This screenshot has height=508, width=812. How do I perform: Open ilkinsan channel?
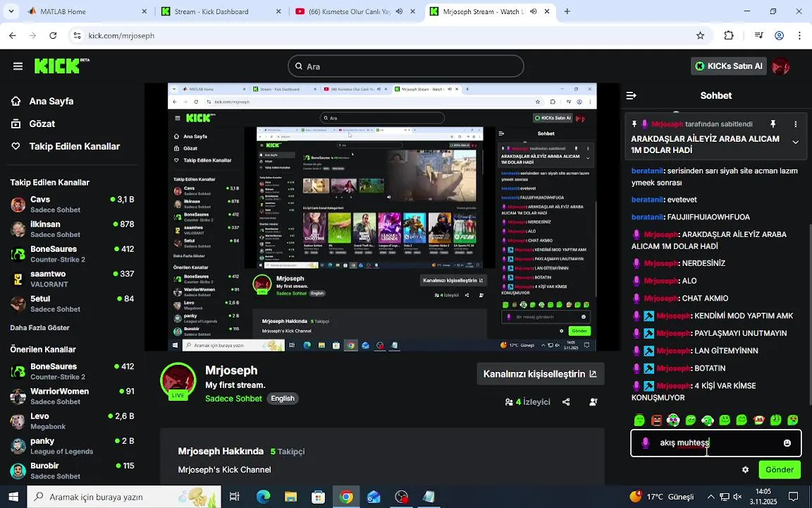(x=73, y=229)
